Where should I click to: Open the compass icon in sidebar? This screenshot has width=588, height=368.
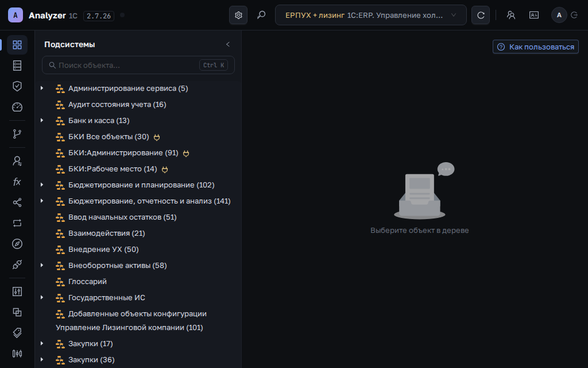pos(17,244)
